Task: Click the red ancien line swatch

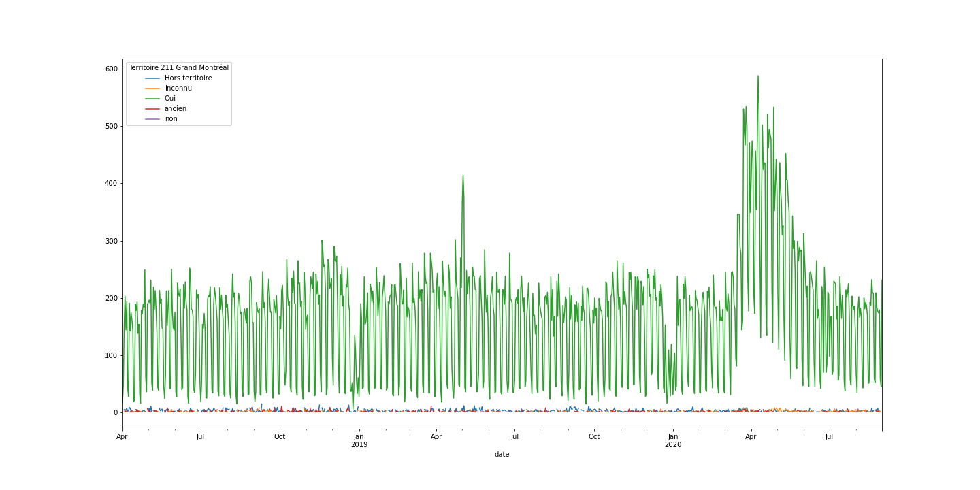Action: (152, 109)
